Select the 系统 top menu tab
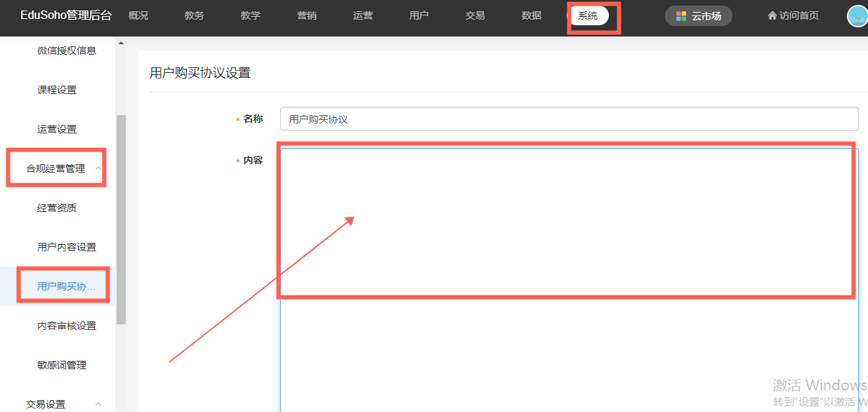This screenshot has height=412, width=868. point(588,15)
